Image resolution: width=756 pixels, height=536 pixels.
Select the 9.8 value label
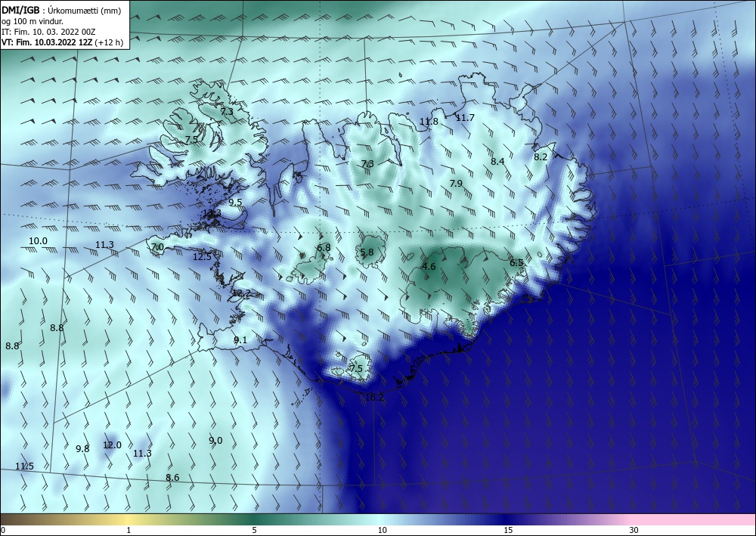[83, 448]
